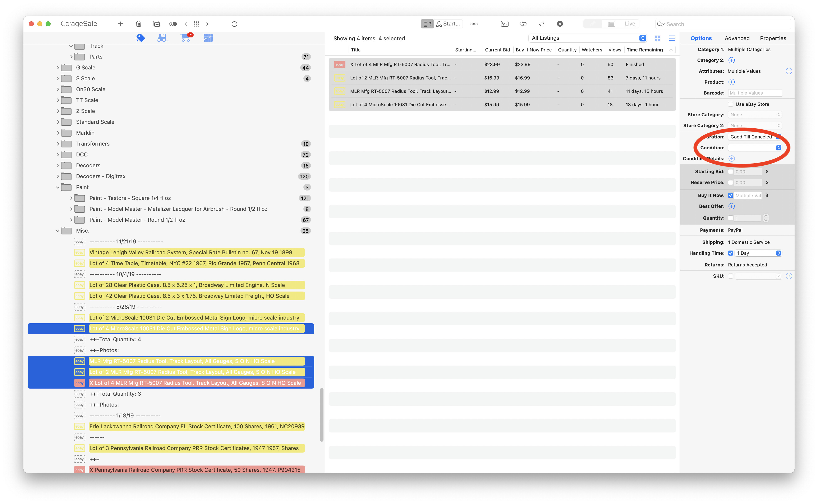Open the grid overview icon between the toolbar chevrons
The height and width of the screenshot is (504, 818).
(197, 24)
